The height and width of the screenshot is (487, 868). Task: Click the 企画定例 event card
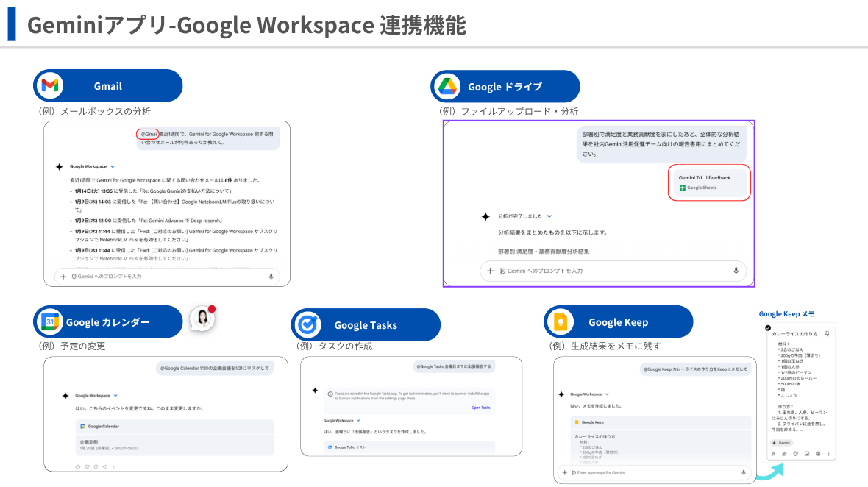(x=174, y=445)
